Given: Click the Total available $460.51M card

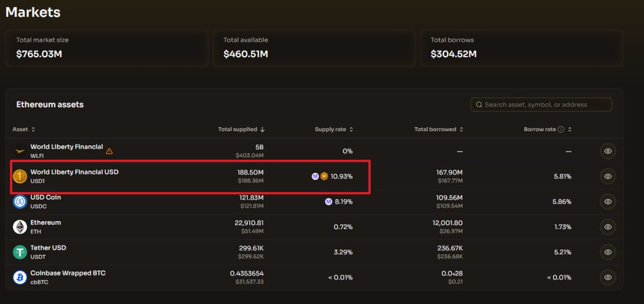Looking at the screenshot, I should [314, 48].
